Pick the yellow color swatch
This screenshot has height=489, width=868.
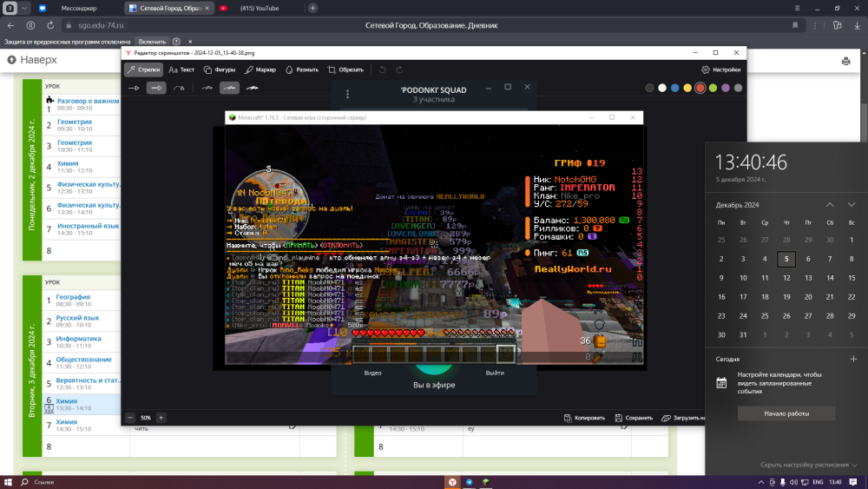tap(687, 88)
